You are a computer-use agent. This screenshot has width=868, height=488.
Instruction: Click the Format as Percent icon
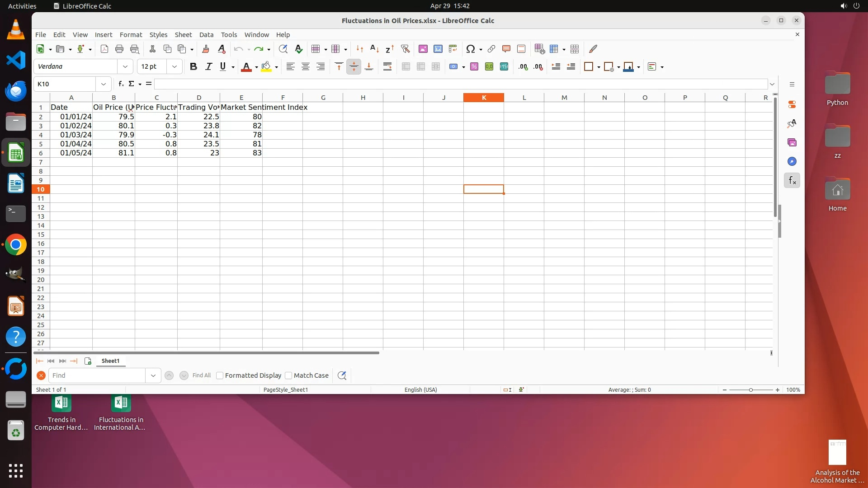pyautogui.click(x=474, y=67)
